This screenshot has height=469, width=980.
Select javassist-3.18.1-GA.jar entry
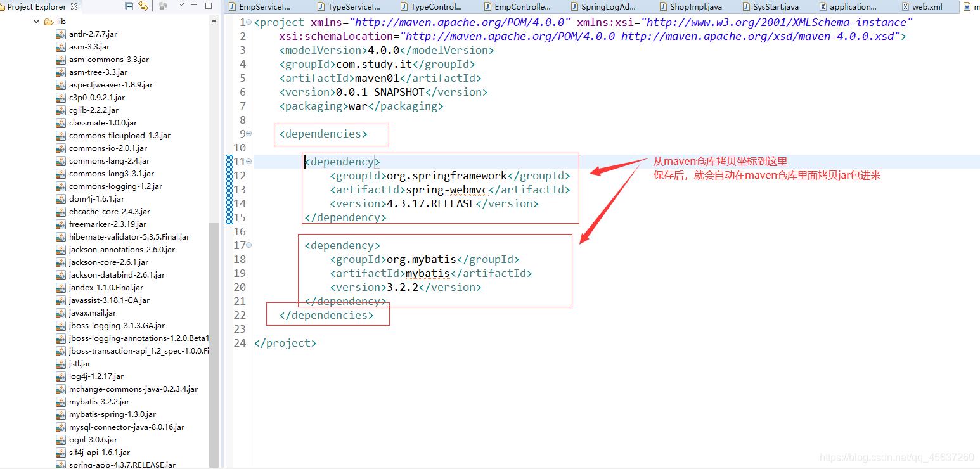click(110, 300)
